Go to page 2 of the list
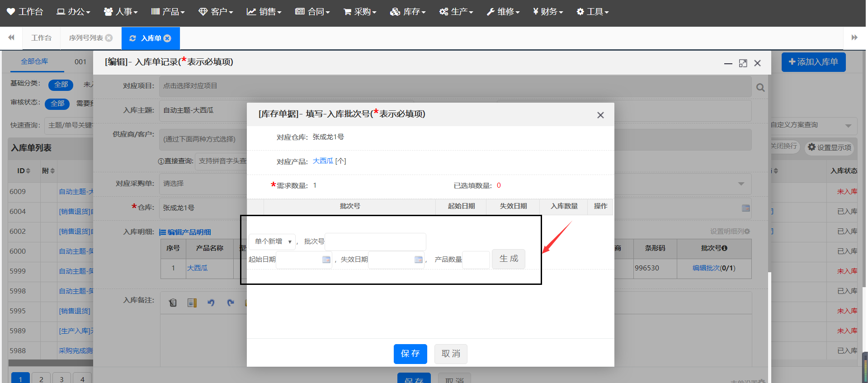Screen dimensions: 868x383 click(41, 379)
